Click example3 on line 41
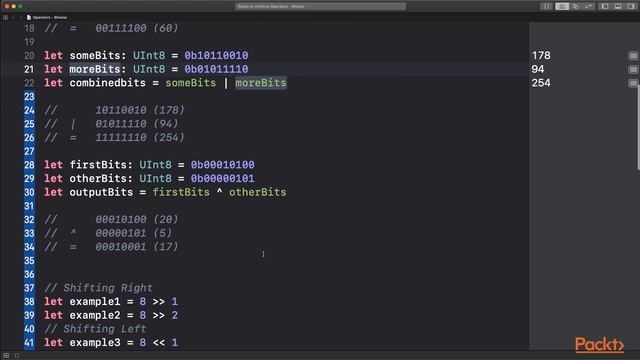The width and height of the screenshot is (640, 360). pos(95,343)
